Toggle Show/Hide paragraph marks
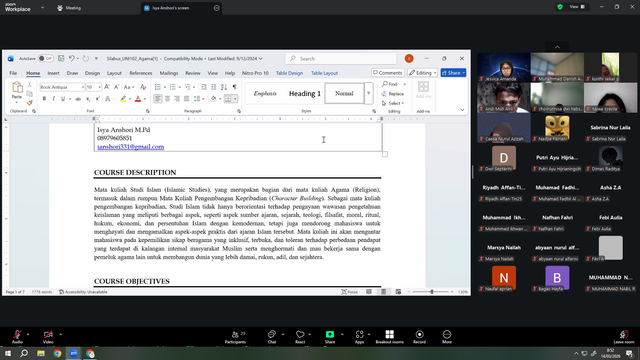640x360 pixels. tap(234, 87)
